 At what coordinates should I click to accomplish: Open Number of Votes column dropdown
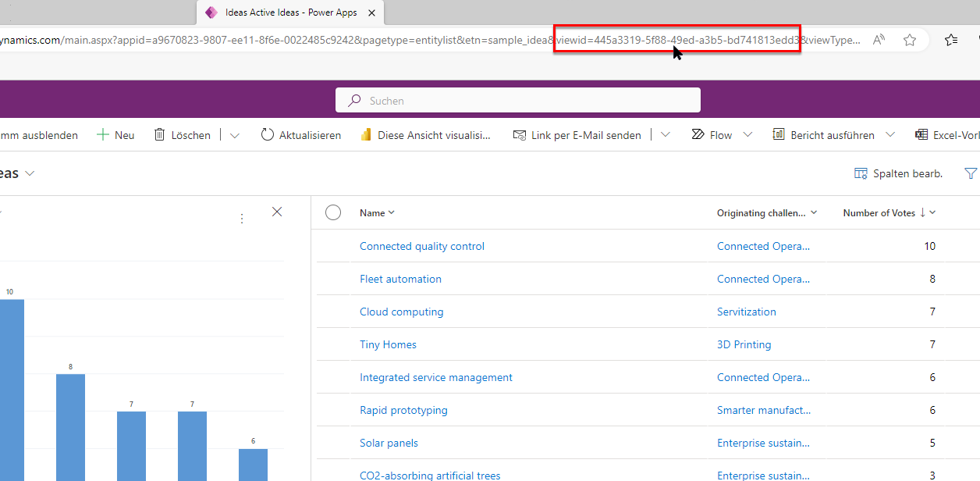click(x=932, y=212)
